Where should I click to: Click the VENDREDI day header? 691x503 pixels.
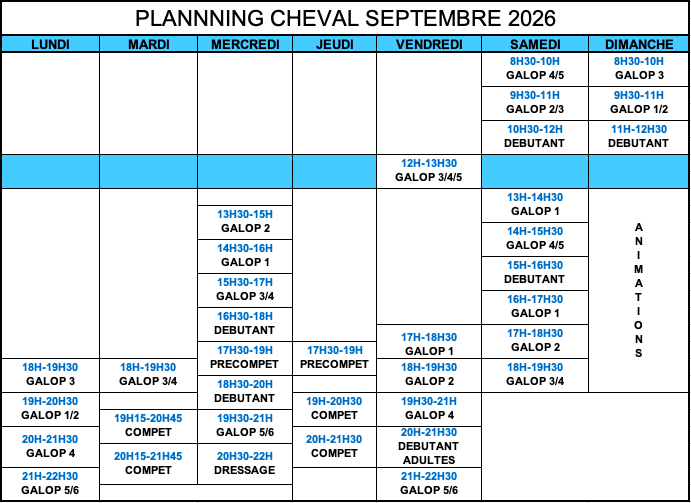[x=429, y=45]
